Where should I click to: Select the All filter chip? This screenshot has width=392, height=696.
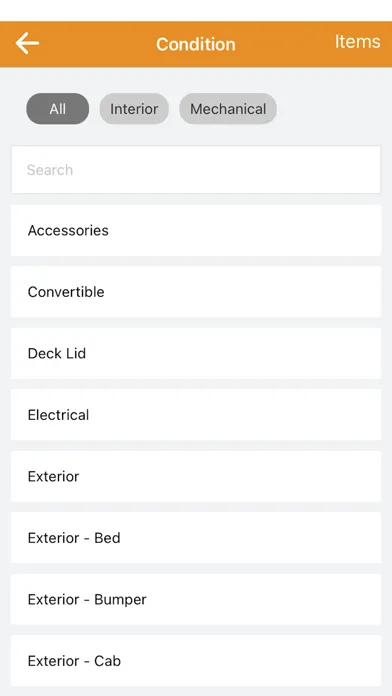pyautogui.click(x=58, y=109)
